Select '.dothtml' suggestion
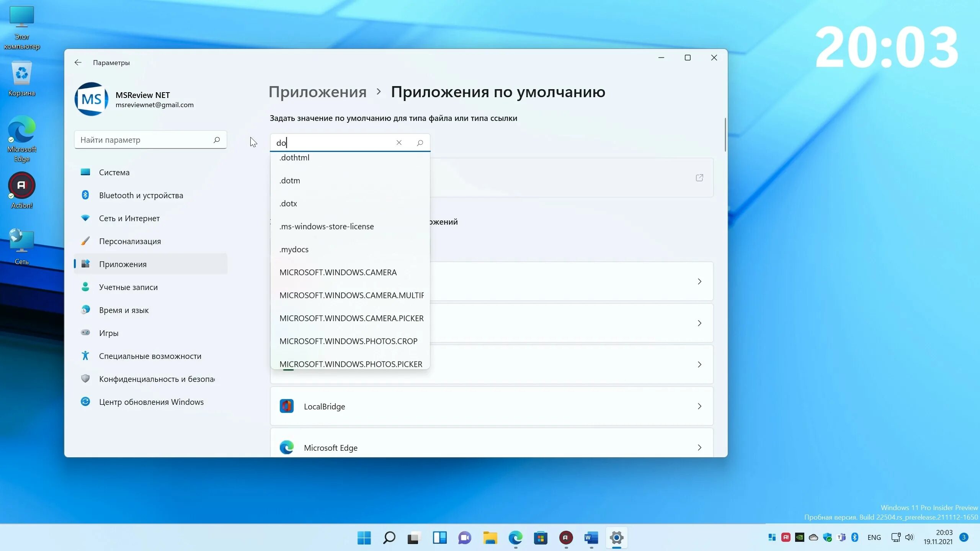This screenshot has height=551, width=980. 350,158
